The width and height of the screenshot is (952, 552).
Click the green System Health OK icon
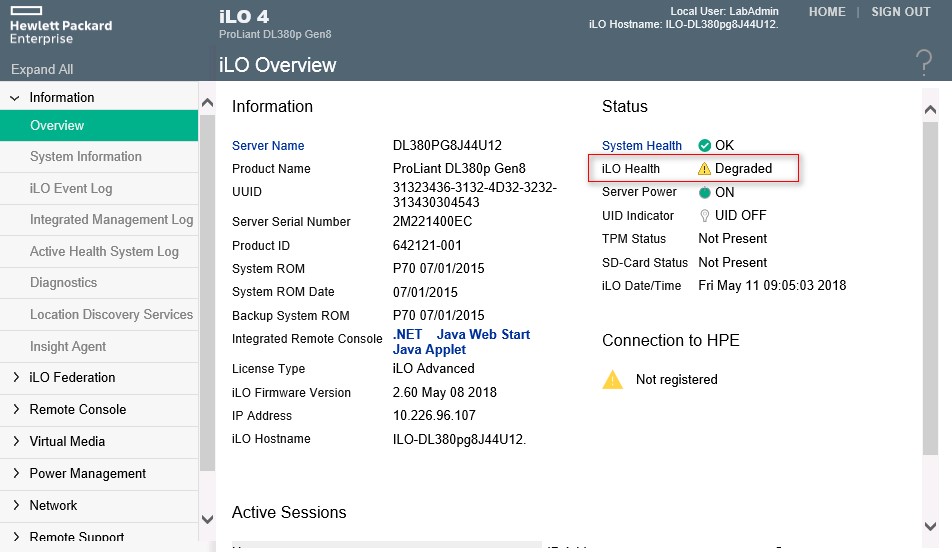point(704,145)
